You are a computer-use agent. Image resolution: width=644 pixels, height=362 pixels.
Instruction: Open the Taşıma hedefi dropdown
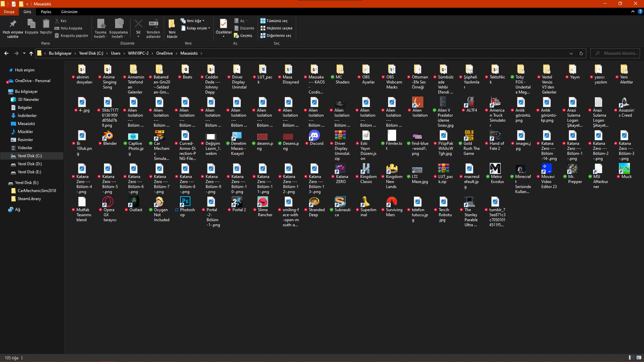click(101, 28)
